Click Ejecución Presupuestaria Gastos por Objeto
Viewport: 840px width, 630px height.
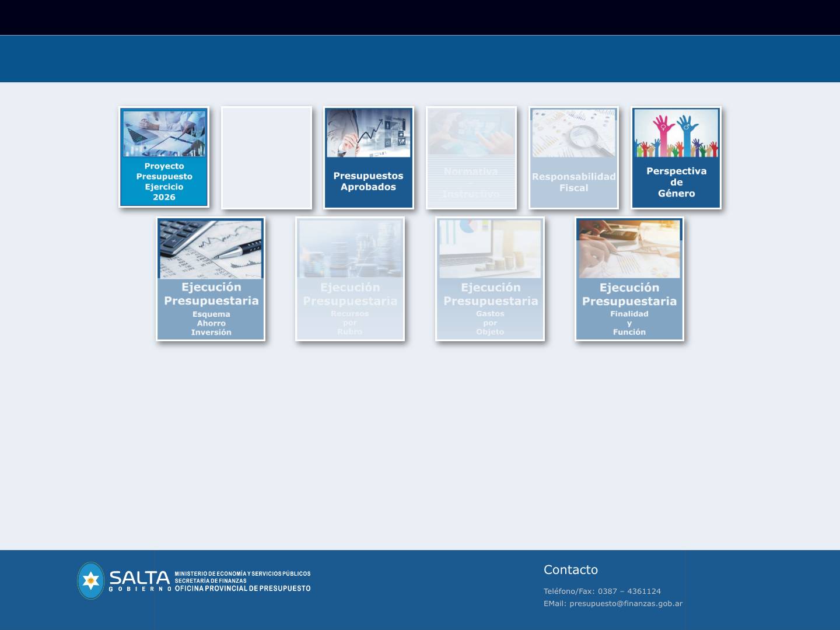pos(489,279)
